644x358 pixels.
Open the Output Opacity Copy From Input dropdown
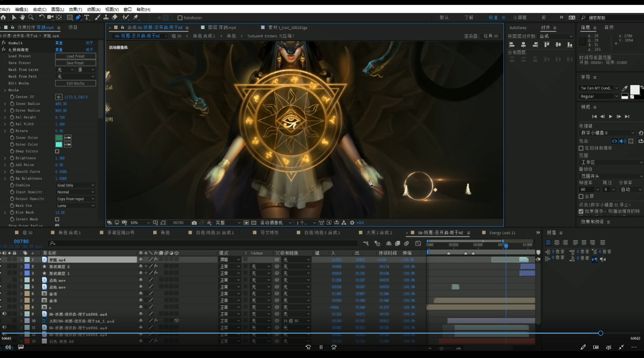click(x=76, y=199)
